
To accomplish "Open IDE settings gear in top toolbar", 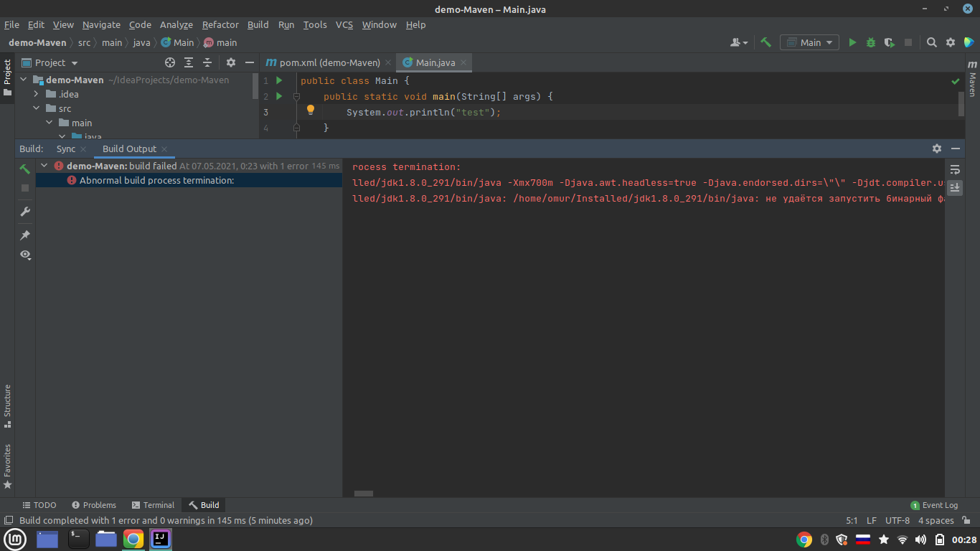I will (x=951, y=42).
